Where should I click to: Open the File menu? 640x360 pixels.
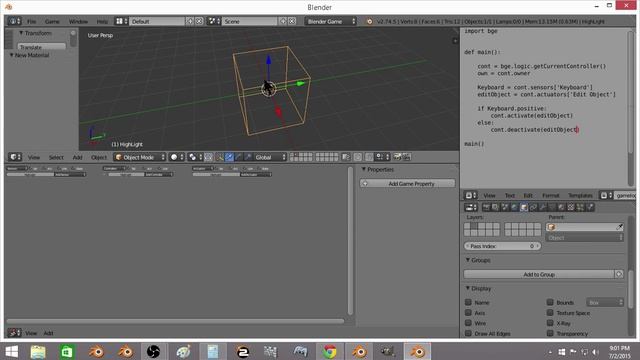[x=31, y=21]
